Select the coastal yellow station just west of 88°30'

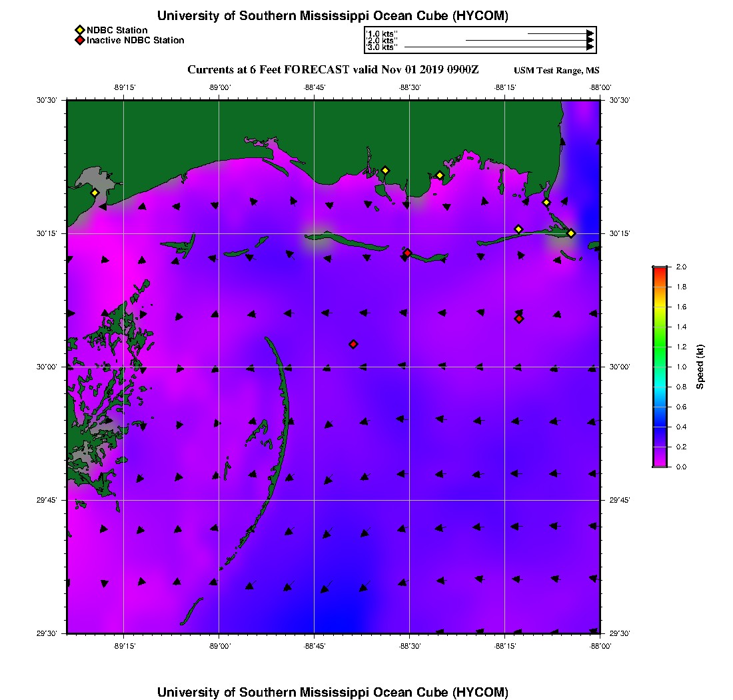point(385,171)
